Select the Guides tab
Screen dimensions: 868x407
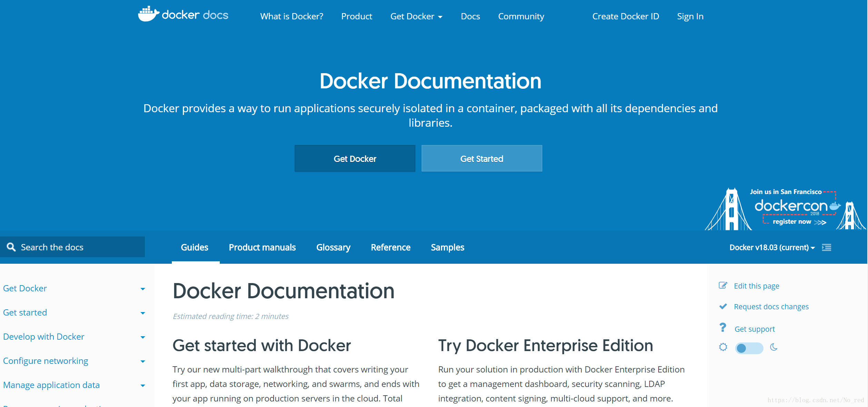pyautogui.click(x=195, y=248)
